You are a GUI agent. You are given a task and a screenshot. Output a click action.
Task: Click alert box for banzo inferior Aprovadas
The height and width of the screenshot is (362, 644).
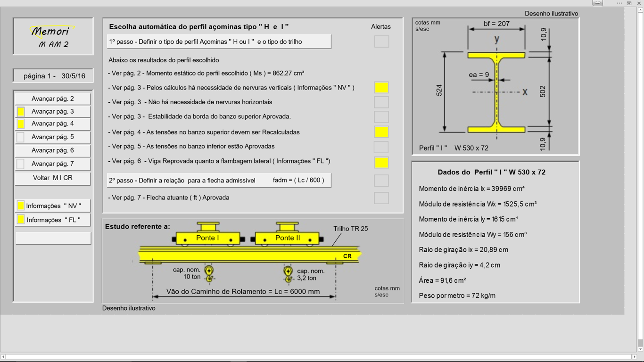click(x=381, y=147)
